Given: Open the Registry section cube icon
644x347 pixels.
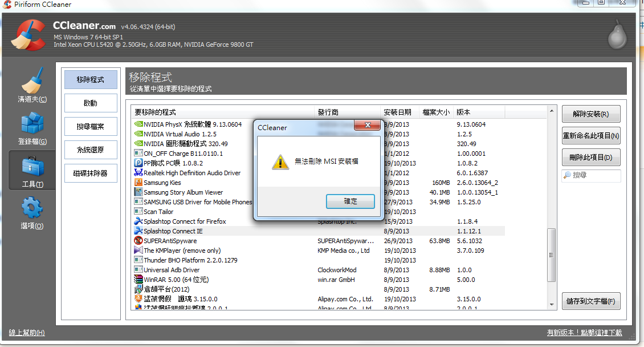Looking at the screenshot, I should 32,123.
